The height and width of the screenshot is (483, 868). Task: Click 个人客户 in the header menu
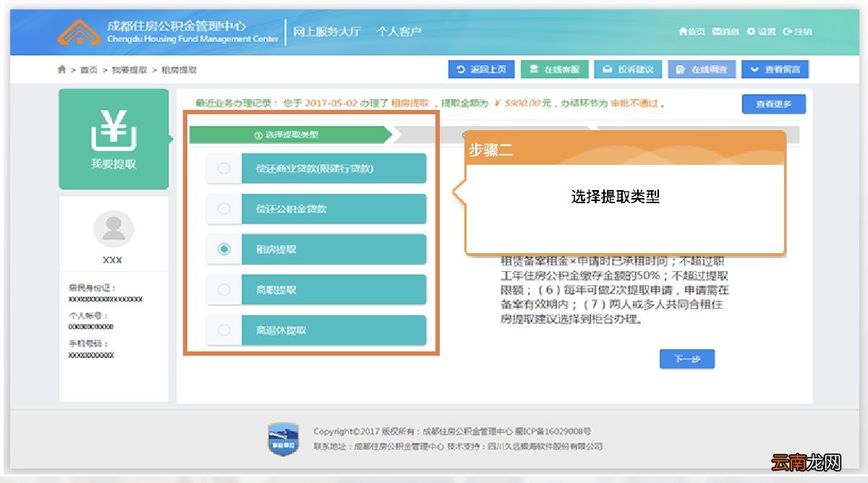click(399, 32)
